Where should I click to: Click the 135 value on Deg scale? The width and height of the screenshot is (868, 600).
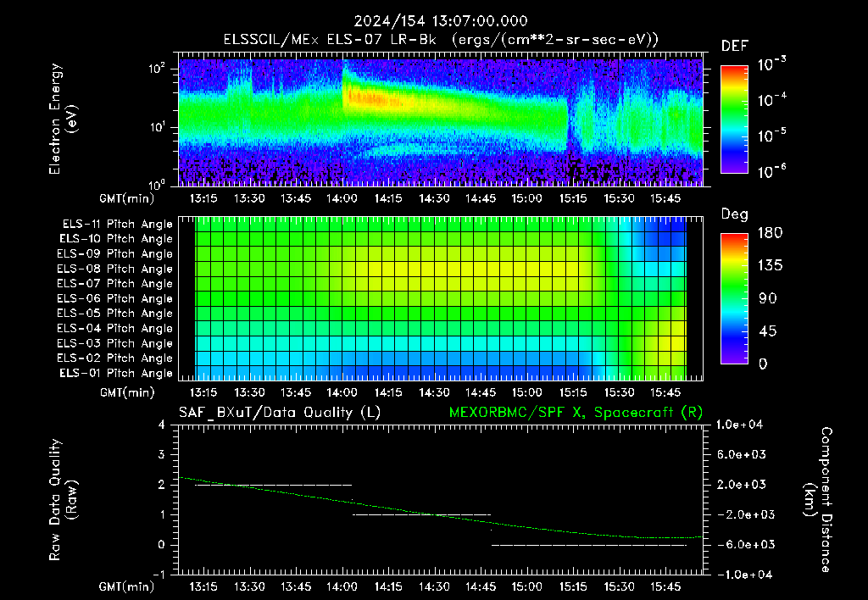point(770,266)
